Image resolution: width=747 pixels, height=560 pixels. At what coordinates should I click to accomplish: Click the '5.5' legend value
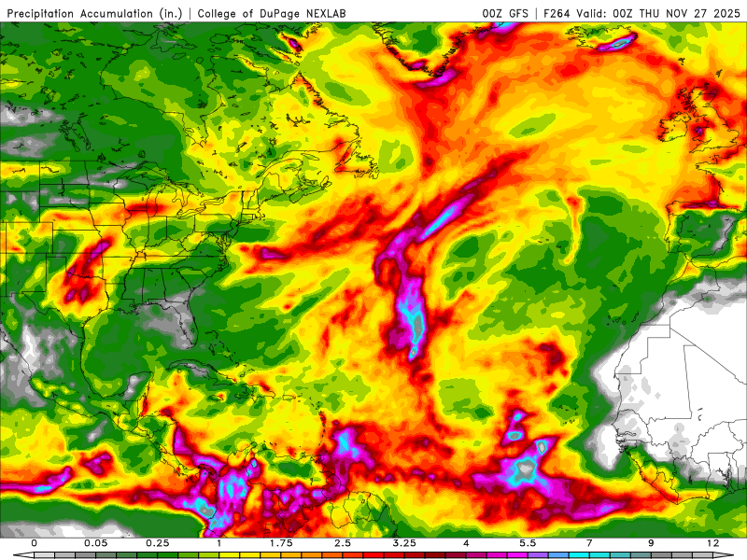528,543
